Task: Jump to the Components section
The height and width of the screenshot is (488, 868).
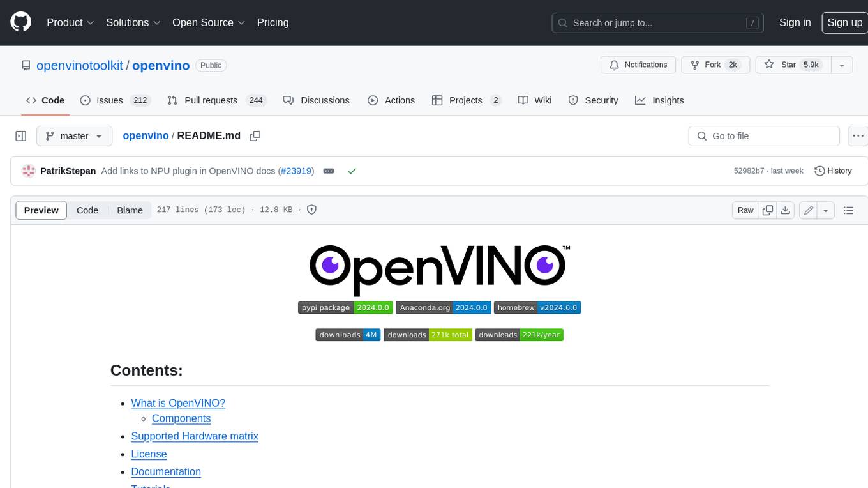Action: pos(181,418)
